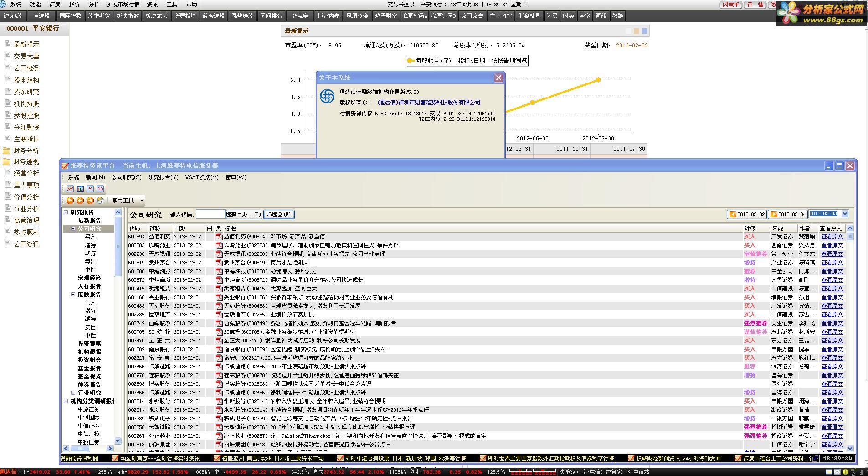Click the 维赛特资讯平台 title bar checkmark icon

pos(65,166)
